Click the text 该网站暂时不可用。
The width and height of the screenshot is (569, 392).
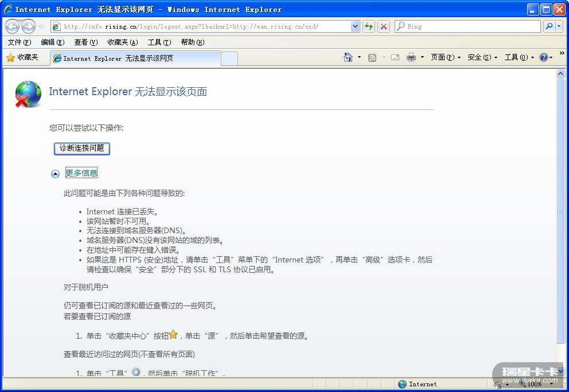118,221
